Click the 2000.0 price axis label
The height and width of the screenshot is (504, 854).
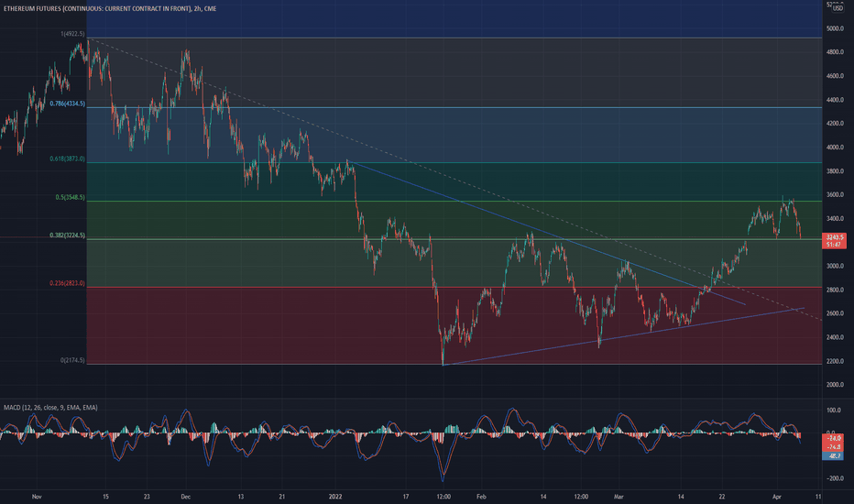coord(835,385)
